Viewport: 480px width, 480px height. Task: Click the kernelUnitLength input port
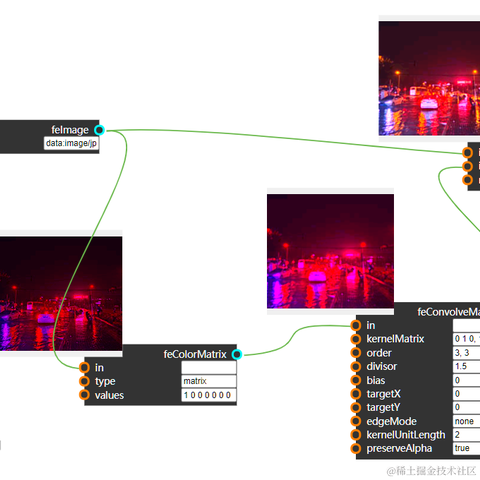[x=356, y=435]
